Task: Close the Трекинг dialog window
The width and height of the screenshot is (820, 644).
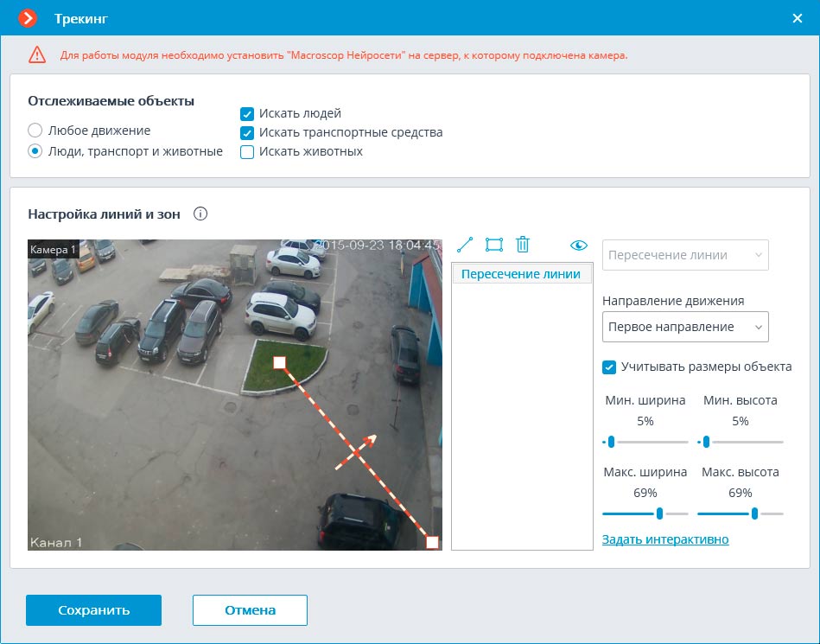Action: click(798, 18)
